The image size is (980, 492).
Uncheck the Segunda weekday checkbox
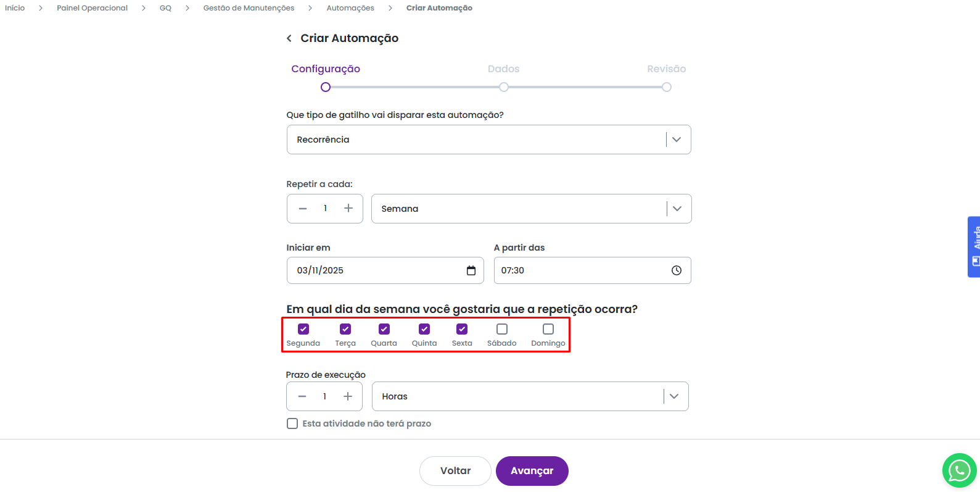coord(303,329)
